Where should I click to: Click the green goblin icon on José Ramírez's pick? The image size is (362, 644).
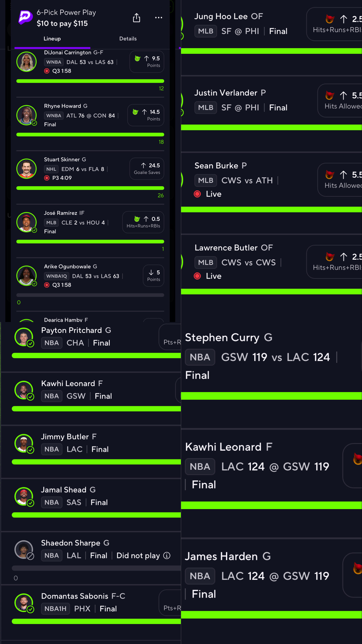(x=137, y=219)
